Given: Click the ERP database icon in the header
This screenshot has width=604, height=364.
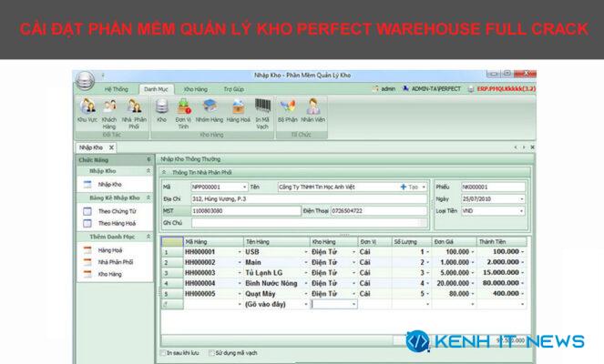Looking at the screenshot, I should pyautogui.click(x=471, y=89).
